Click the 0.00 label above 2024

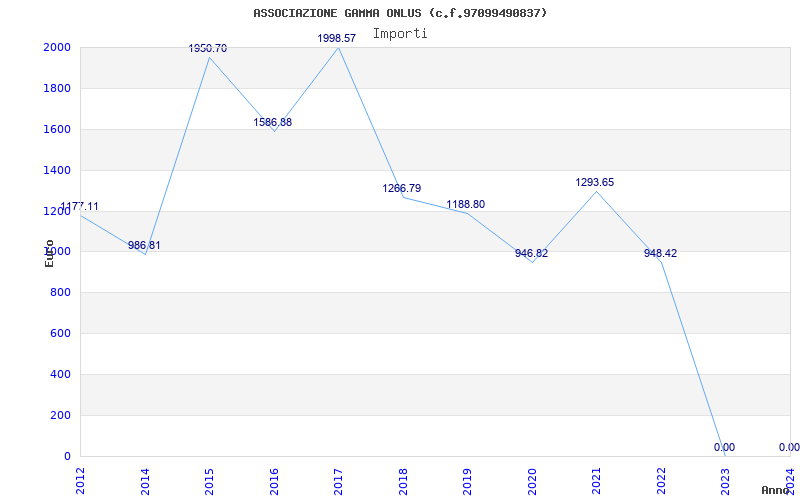point(789,447)
